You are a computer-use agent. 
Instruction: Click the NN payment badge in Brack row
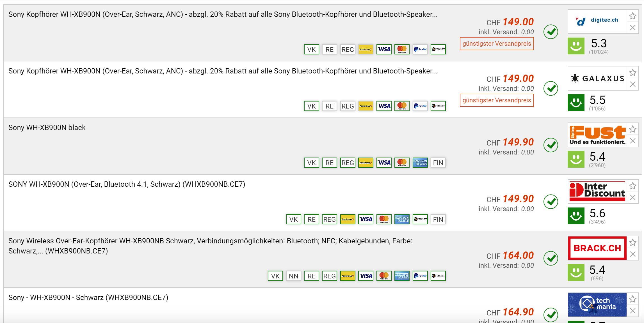coord(293,276)
